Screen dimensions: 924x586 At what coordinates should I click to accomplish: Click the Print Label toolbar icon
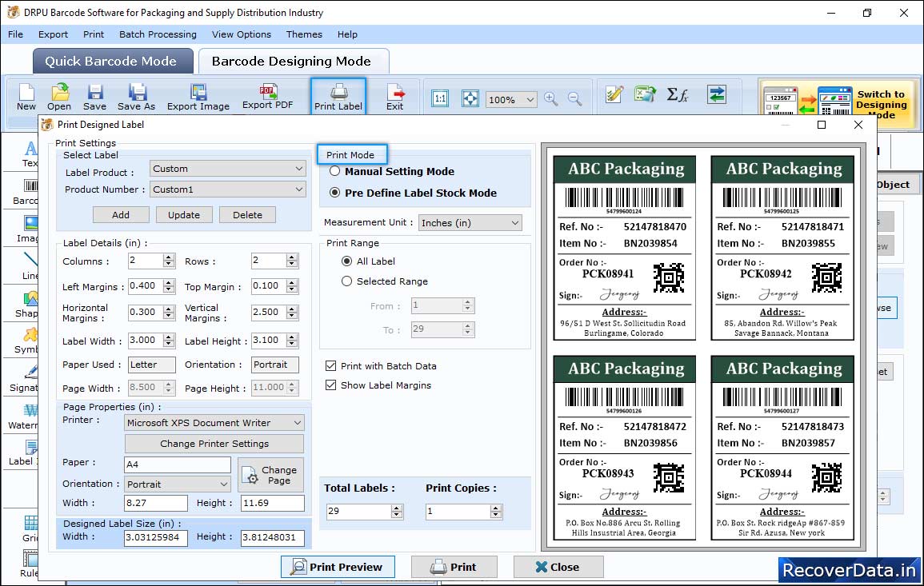(338, 97)
